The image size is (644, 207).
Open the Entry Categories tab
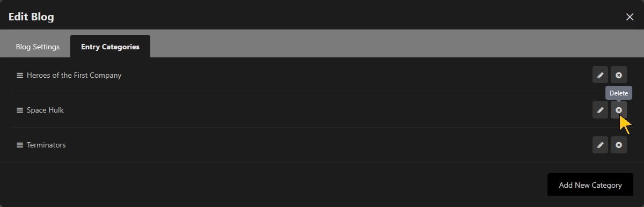click(x=110, y=47)
